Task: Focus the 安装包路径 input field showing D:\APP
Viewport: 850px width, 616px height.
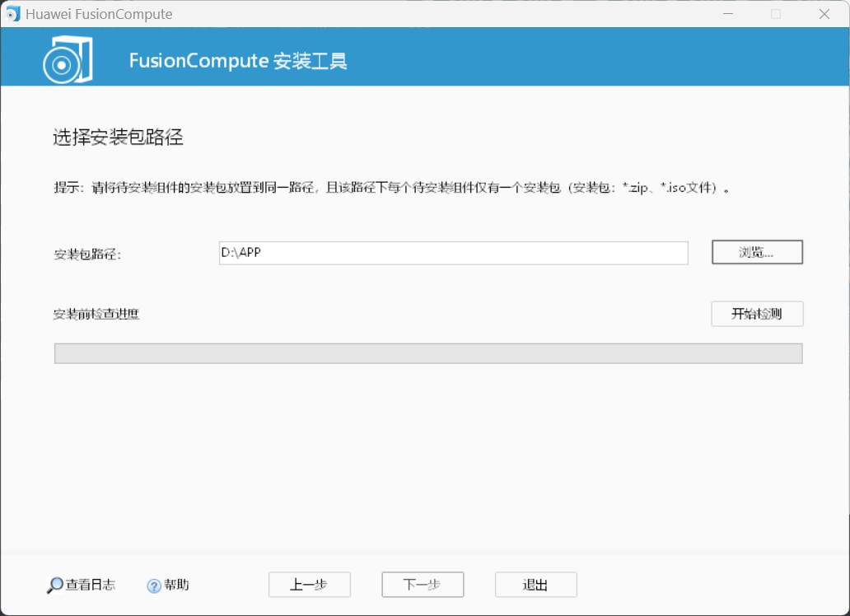Action: click(453, 253)
